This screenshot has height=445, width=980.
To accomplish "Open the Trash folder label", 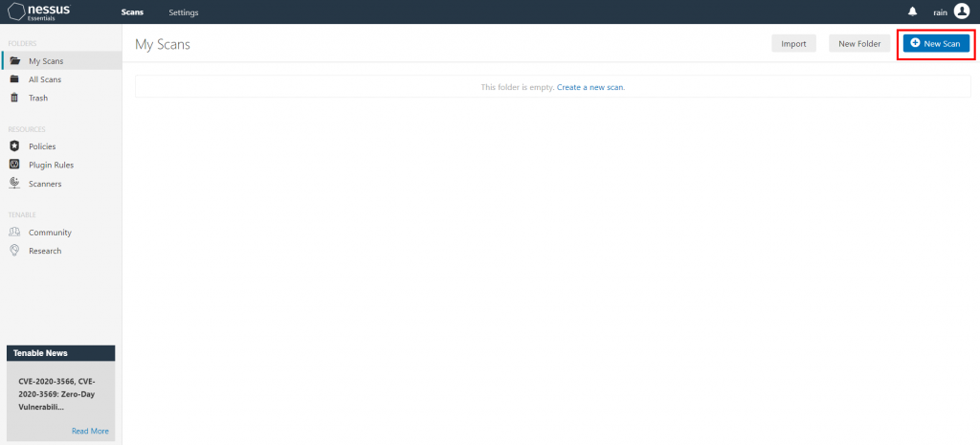I will pyautogui.click(x=38, y=99).
